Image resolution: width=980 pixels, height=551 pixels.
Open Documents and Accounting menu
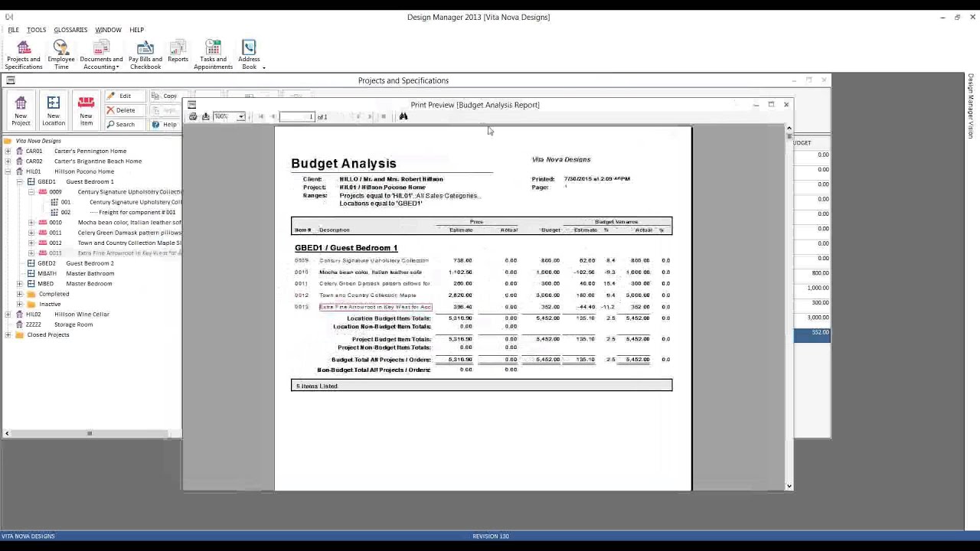101,55
